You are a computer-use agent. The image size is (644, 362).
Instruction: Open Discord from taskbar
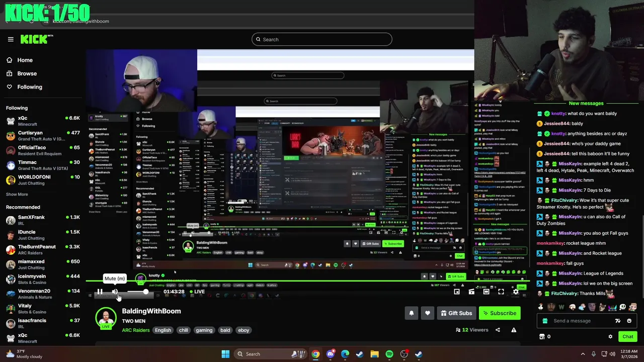click(330, 354)
